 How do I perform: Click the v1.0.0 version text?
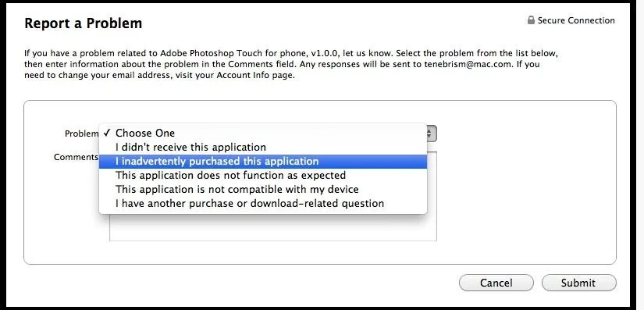pos(325,54)
